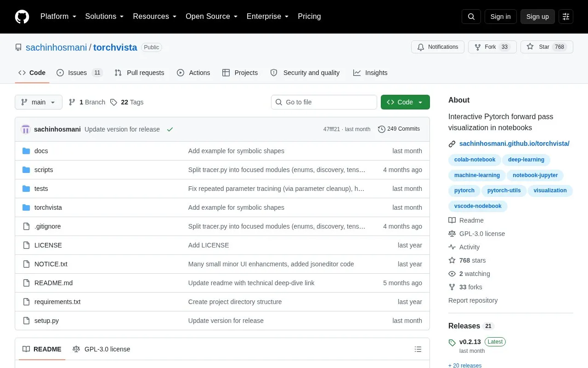Open the Insights tab

pos(370,73)
